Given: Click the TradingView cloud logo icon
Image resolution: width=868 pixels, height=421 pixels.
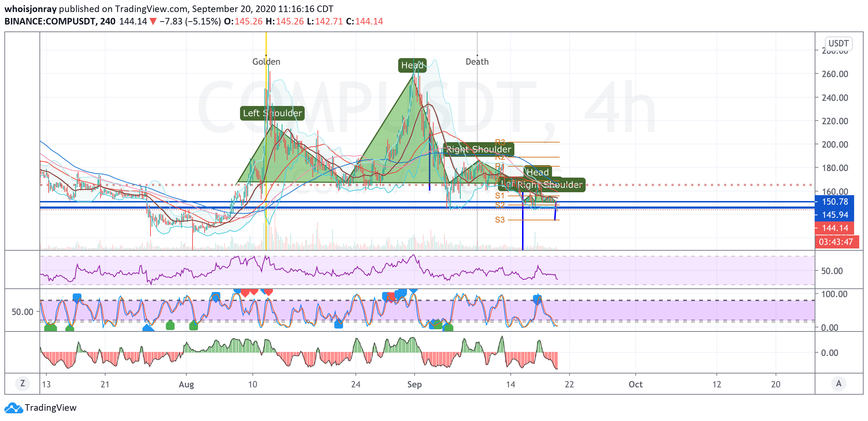Looking at the screenshot, I should pos(14,408).
